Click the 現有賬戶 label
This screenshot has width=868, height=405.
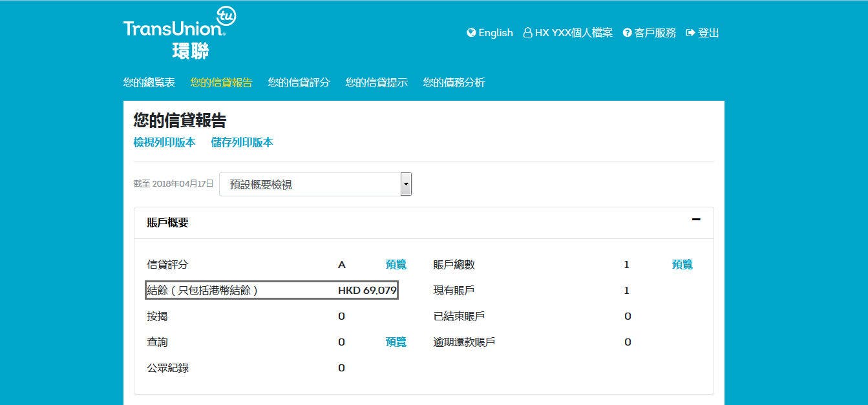454,291
